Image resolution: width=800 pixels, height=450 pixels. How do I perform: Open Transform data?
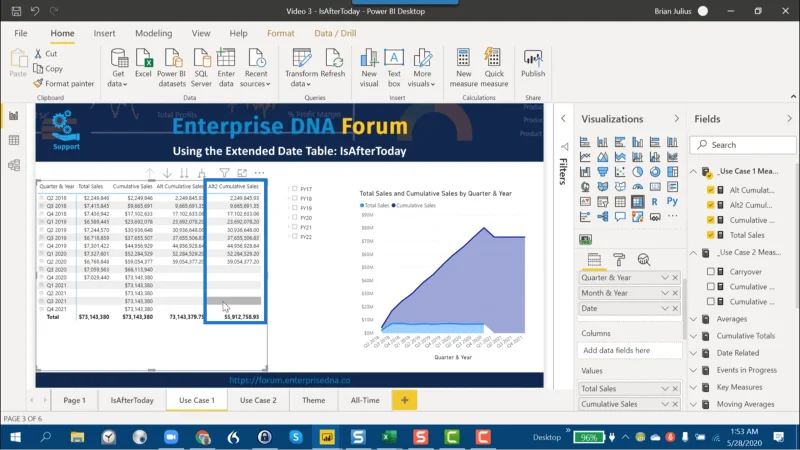tap(301, 67)
